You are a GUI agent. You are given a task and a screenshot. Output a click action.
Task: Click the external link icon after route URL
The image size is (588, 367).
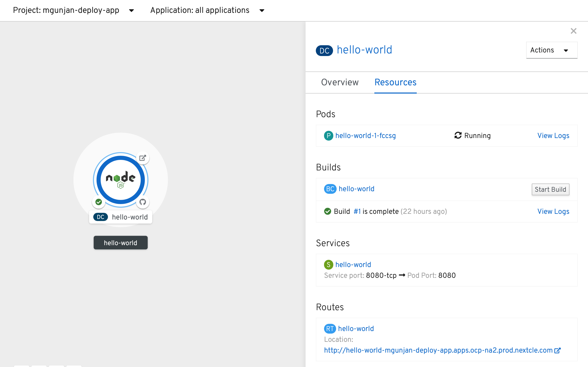(x=557, y=351)
